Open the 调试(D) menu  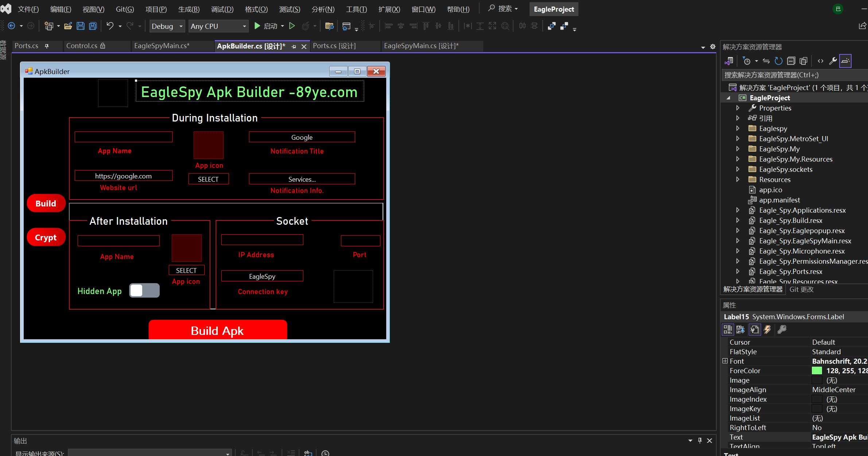coord(222,9)
